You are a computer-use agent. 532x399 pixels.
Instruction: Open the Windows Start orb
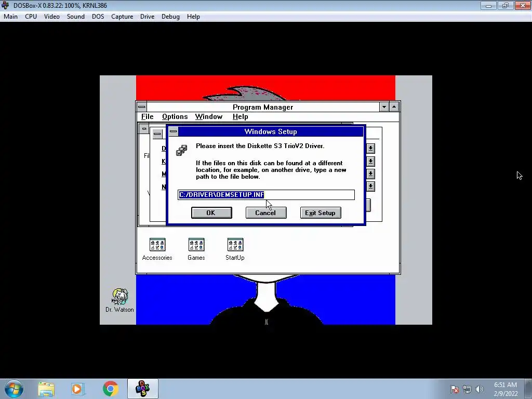14,389
